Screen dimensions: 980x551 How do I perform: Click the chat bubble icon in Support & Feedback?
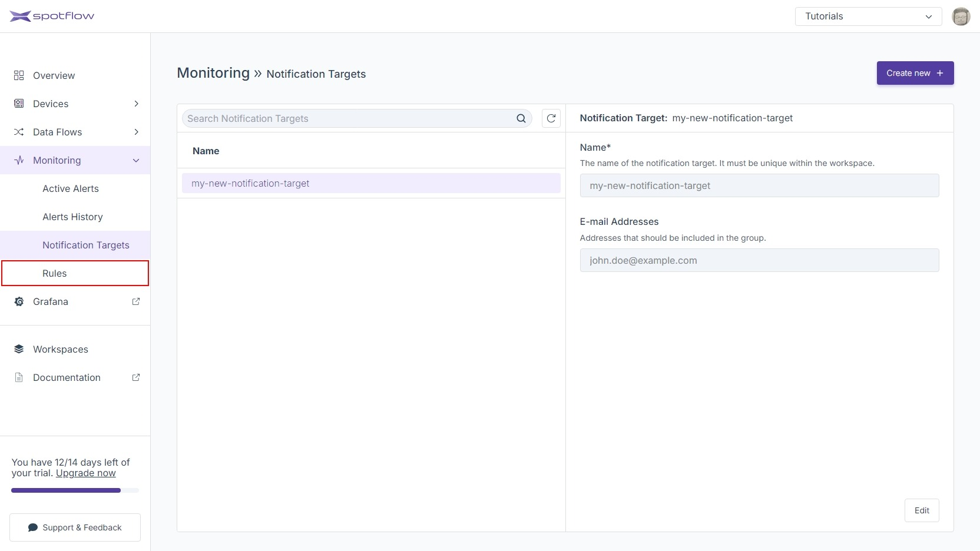(x=33, y=527)
